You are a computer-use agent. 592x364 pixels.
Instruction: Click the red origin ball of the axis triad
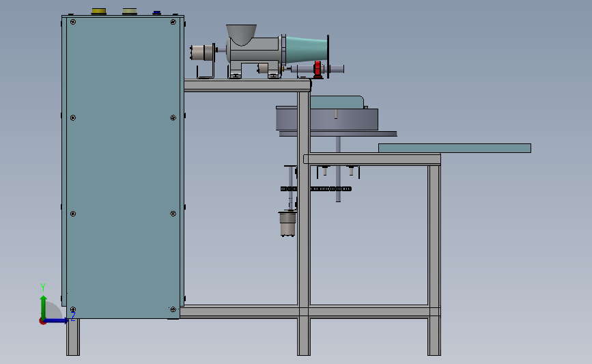coord(42,322)
